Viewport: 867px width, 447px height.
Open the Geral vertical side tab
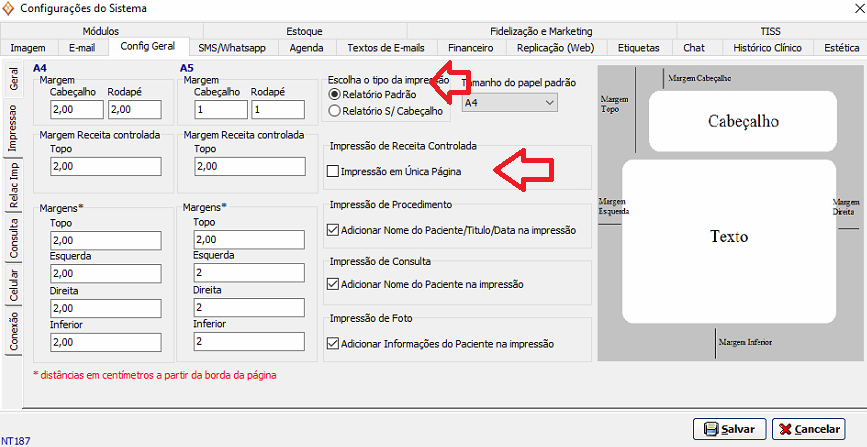[x=13, y=81]
